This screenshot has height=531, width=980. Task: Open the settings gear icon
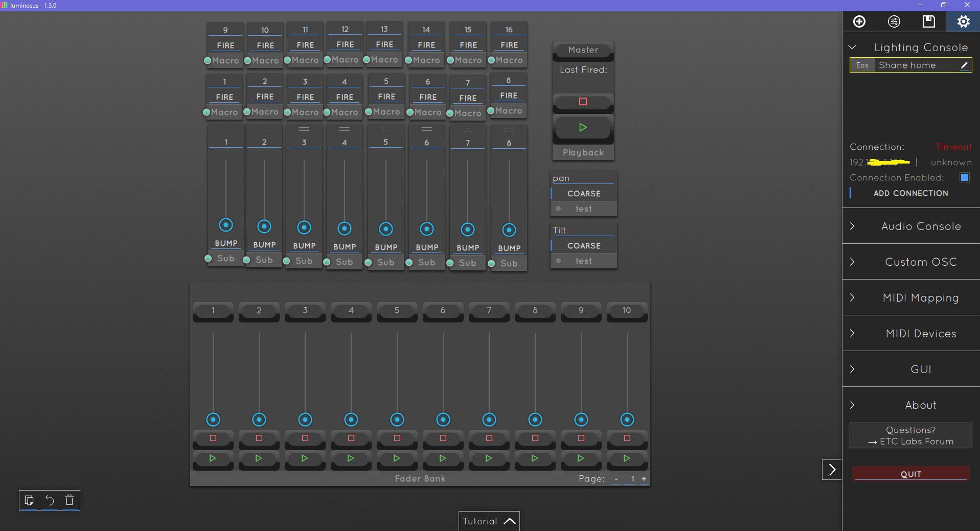(x=963, y=21)
